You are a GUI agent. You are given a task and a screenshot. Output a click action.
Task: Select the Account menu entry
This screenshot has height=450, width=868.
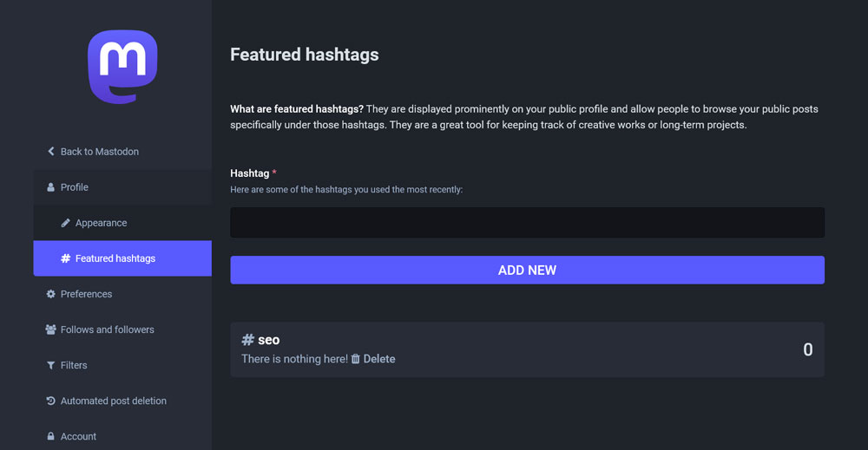click(x=78, y=436)
